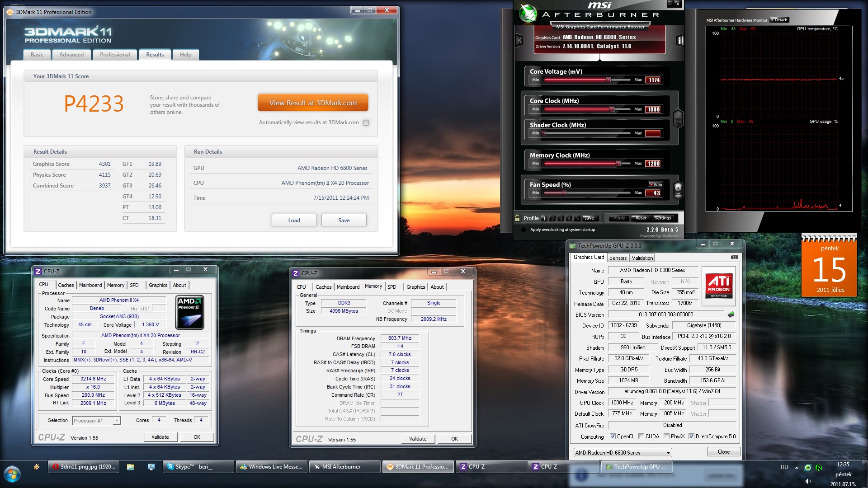868x488 pixels.
Task: Switch to the Advanced tab in 3DMark
Action: 71,55
